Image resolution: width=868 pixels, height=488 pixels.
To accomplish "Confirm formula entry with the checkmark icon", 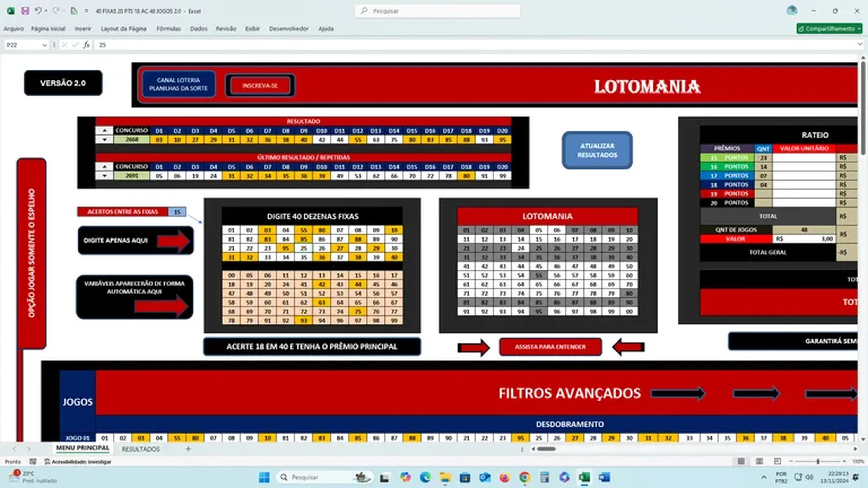I will click(x=75, y=45).
